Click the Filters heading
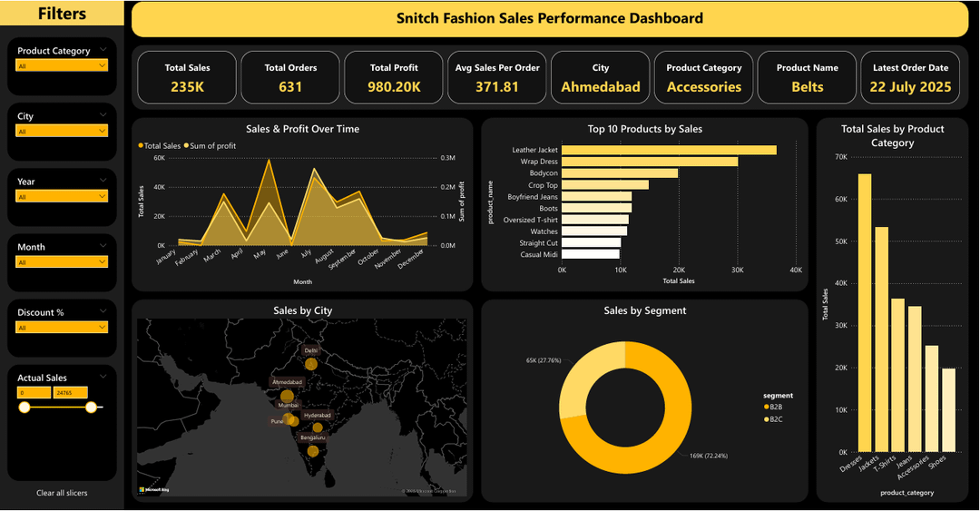The height and width of the screenshot is (511, 980). pyautogui.click(x=62, y=13)
